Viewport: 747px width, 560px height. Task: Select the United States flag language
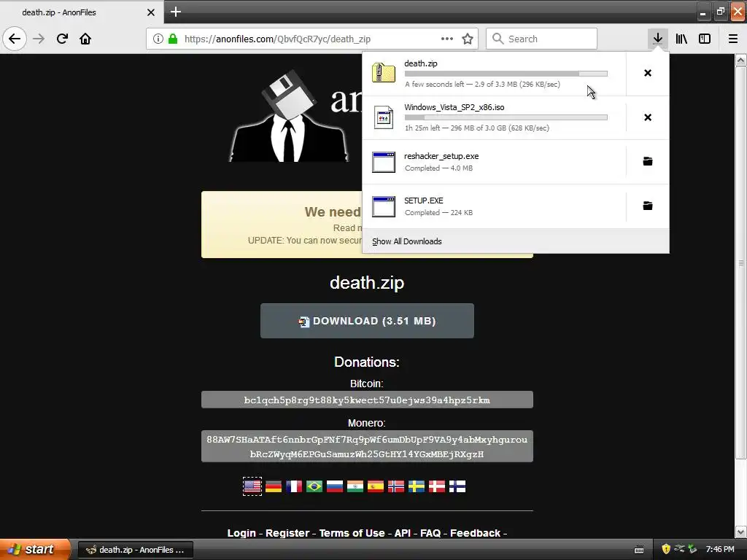click(252, 486)
